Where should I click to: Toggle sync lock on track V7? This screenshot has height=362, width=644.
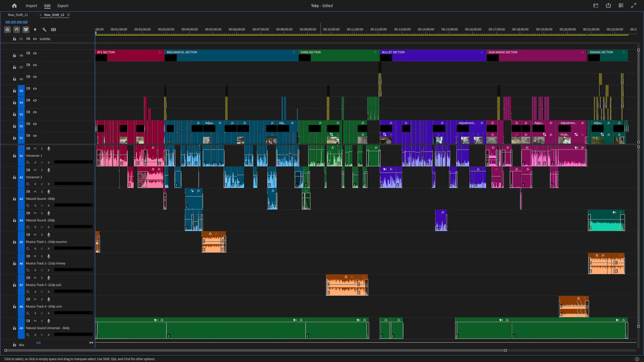point(28,65)
